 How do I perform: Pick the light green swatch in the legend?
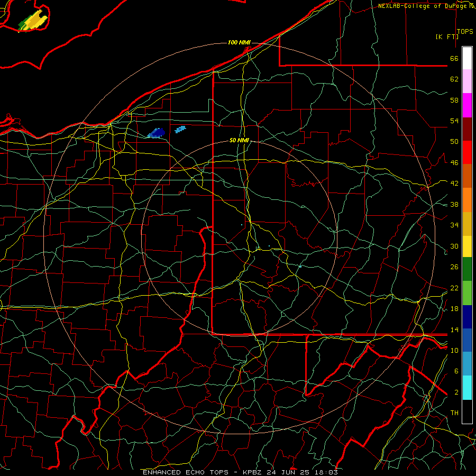tap(467, 293)
